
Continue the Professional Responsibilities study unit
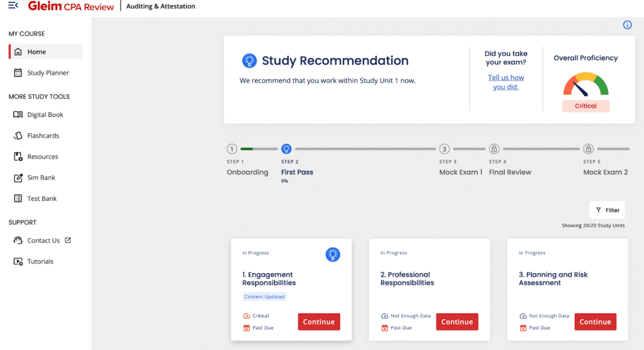(x=457, y=322)
